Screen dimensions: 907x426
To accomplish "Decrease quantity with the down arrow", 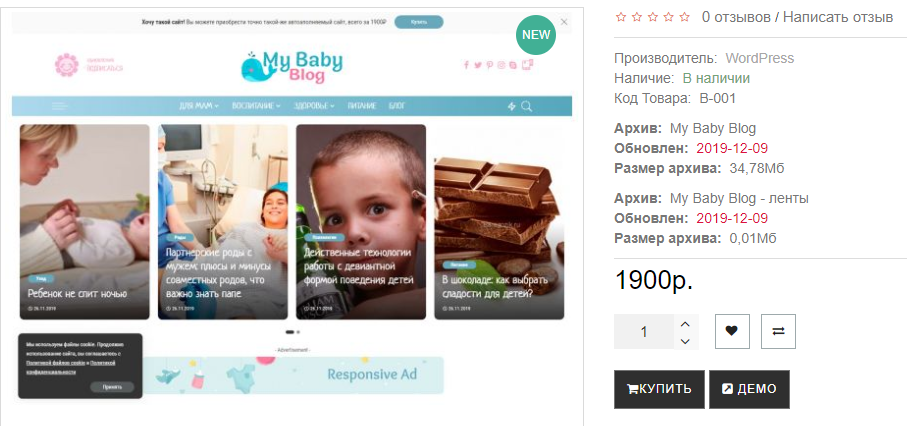I will pyautogui.click(x=685, y=341).
